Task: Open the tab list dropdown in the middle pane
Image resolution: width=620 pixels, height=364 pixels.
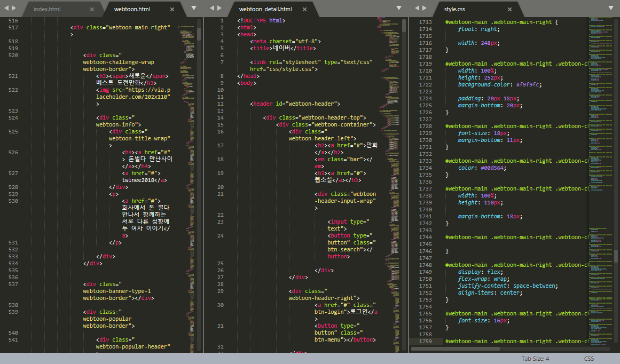Action: coord(398,8)
